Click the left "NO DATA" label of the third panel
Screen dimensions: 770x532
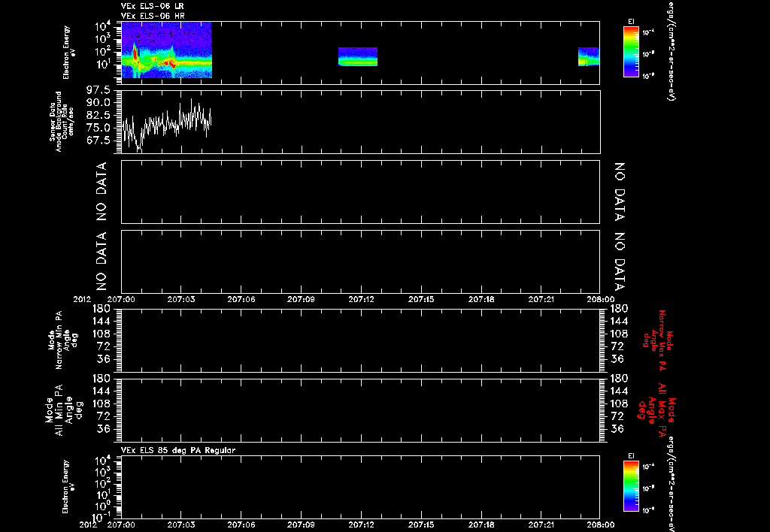pos(102,192)
